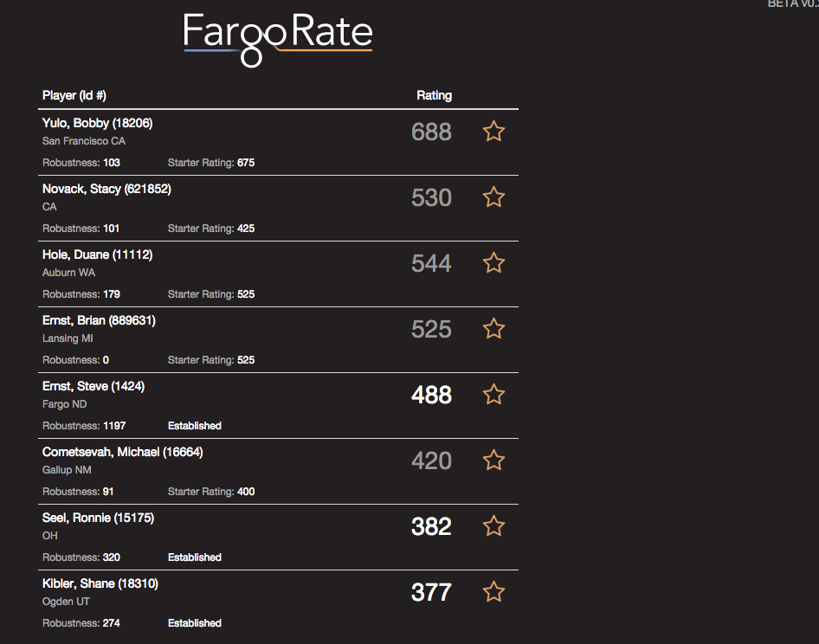Viewport: 819px width, 644px height.
Task: Toggle favorite star for Shane Kibler
Action: point(493,592)
